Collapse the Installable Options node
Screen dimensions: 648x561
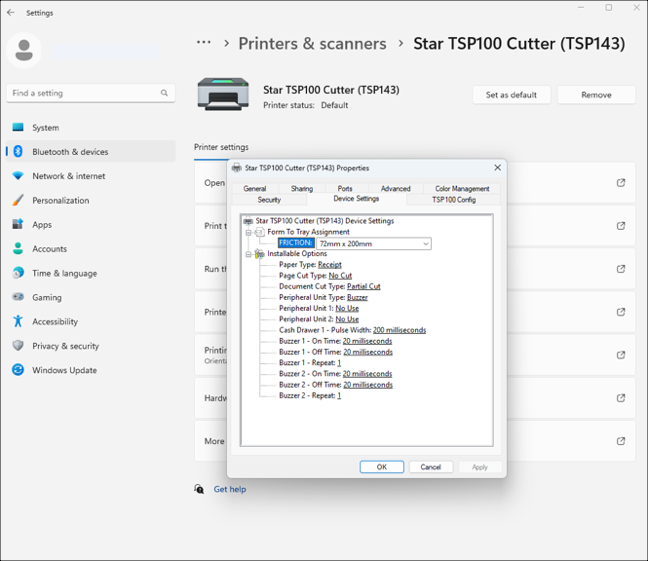point(248,254)
